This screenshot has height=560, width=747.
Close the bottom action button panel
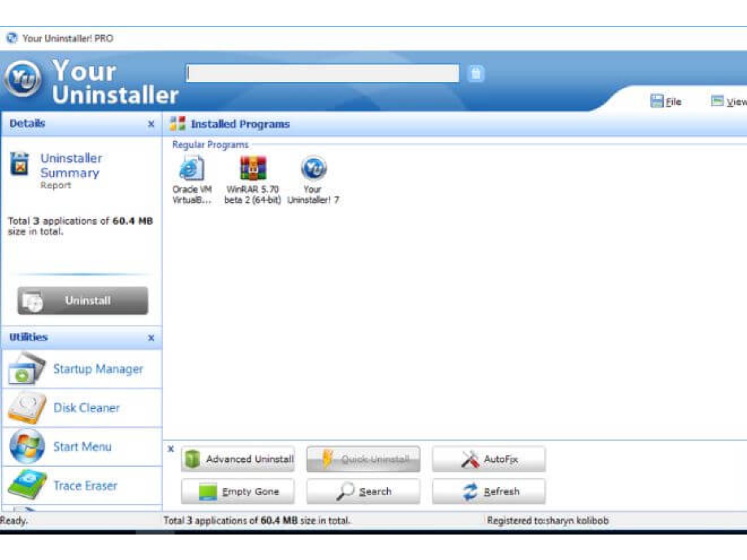[171, 449]
